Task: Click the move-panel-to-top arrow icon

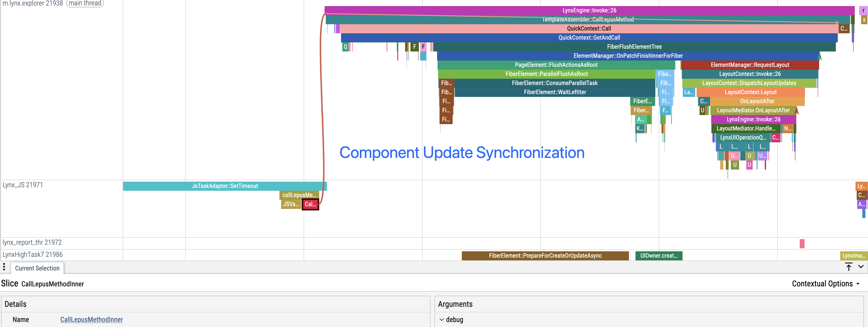Action: coord(849,267)
